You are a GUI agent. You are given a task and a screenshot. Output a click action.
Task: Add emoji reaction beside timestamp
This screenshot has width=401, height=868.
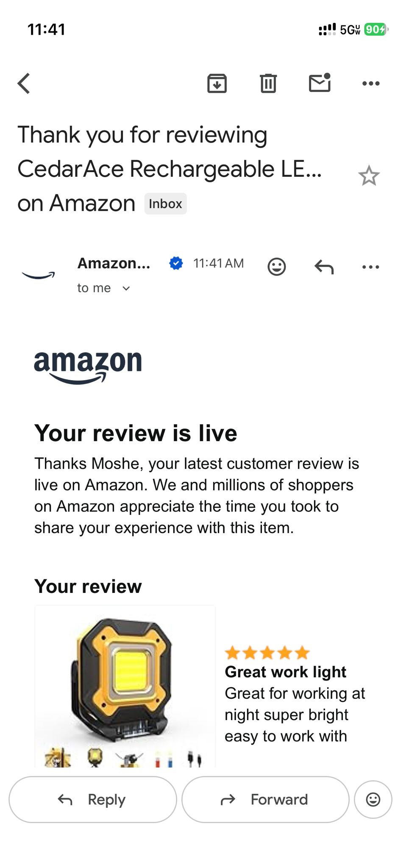click(277, 267)
